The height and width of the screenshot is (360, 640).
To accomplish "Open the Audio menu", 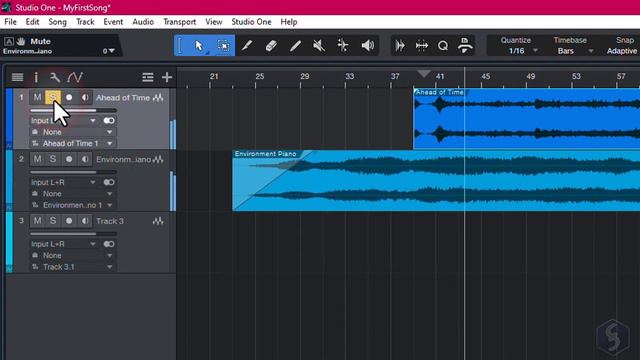I will [143, 22].
